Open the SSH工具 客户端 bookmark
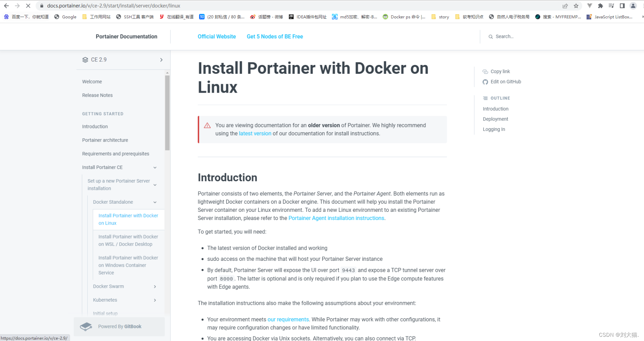 click(x=135, y=17)
